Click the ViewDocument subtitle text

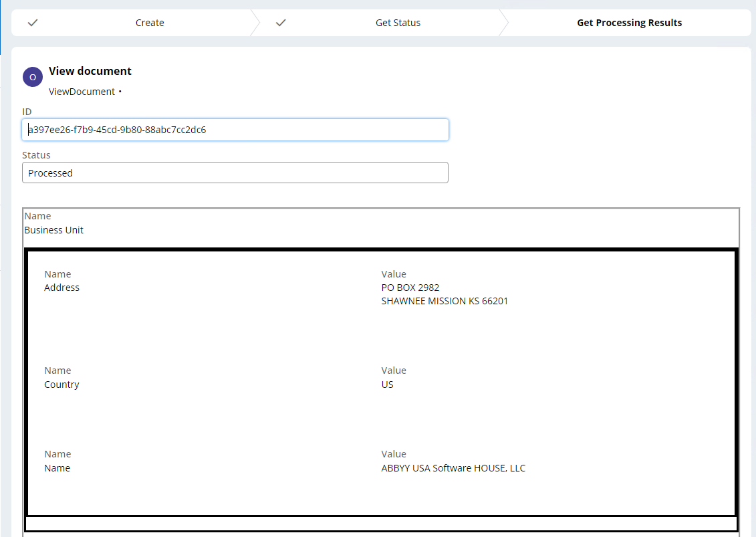pyautogui.click(x=82, y=92)
